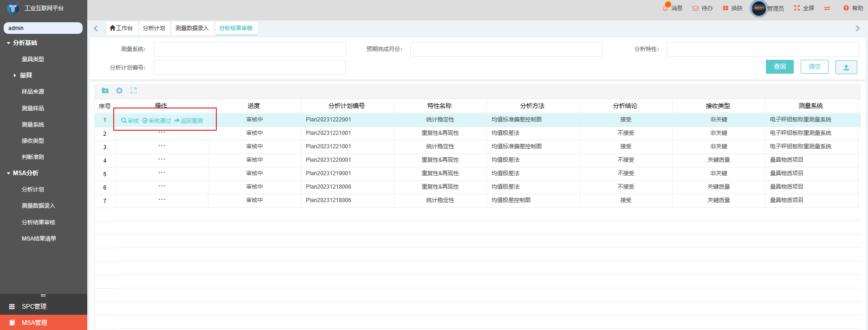Click the red layout switch icon
The height and width of the screenshot is (330, 868).
[x=827, y=8]
